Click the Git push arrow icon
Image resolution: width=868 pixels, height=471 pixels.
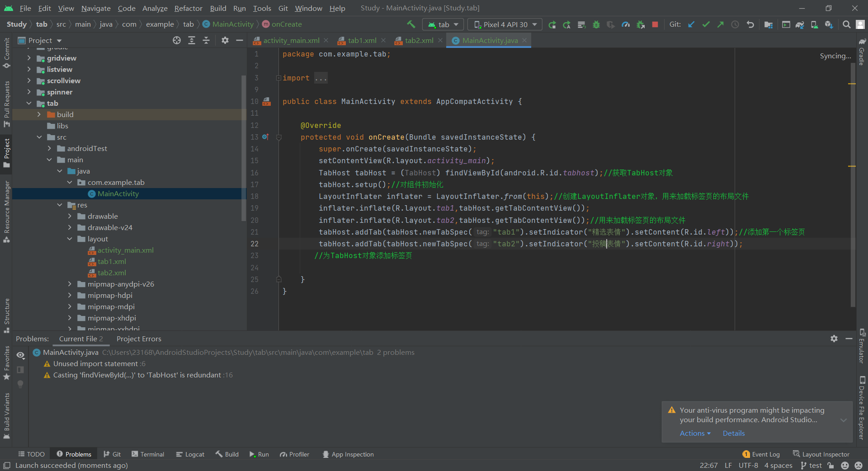tap(720, 24)
